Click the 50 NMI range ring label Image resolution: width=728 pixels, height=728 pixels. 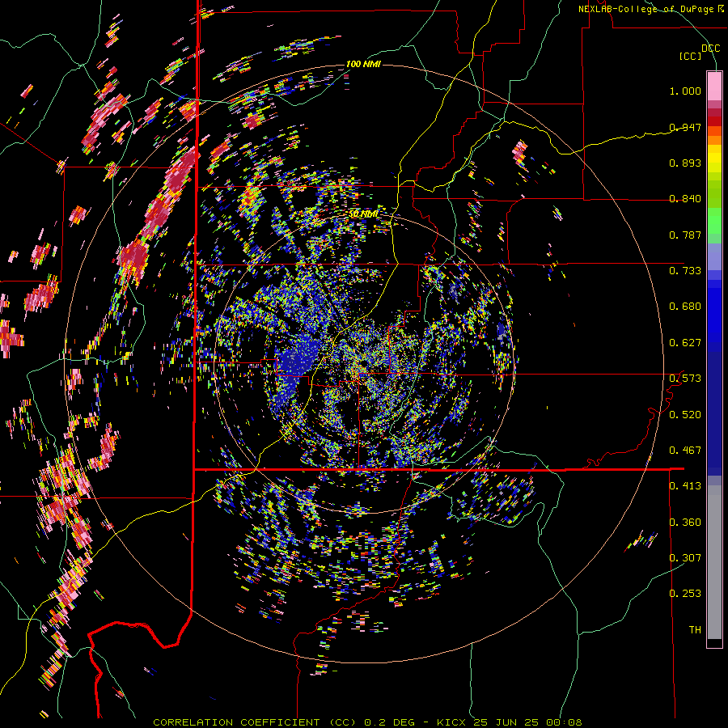coord(363,214)
